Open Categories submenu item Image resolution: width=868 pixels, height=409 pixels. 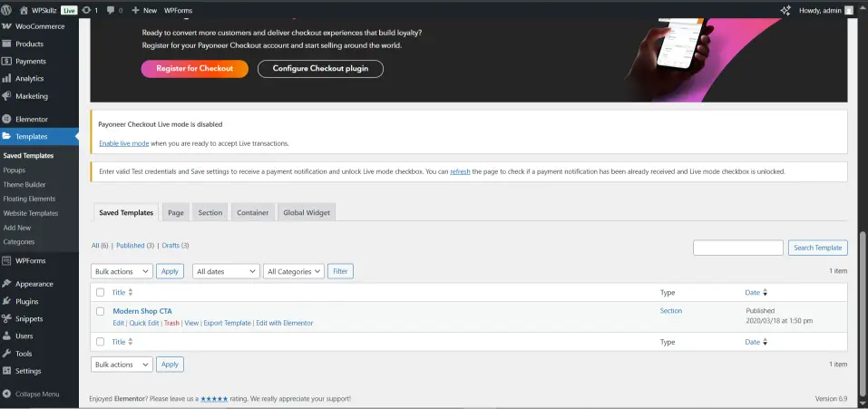[19, 242]
